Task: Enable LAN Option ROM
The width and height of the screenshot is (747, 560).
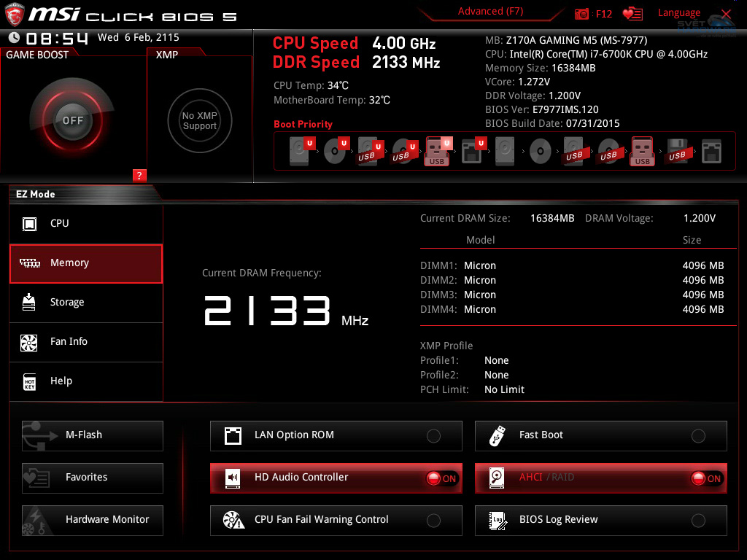Action: click(433, 435)
